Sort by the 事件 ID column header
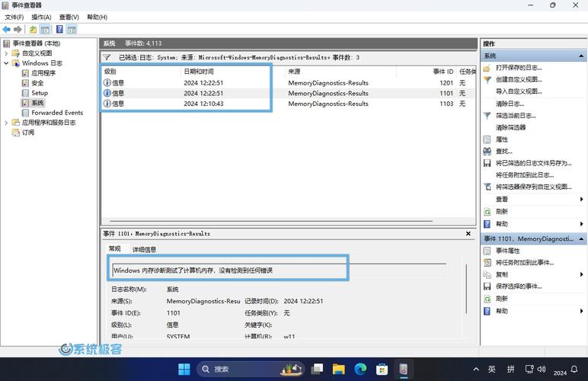The width and height of the screenshot is (588, 381). point(427,72)
